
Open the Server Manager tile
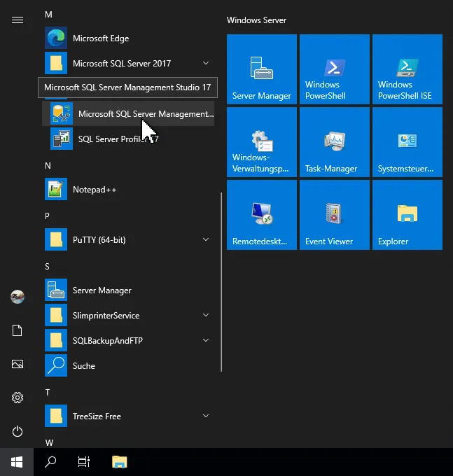coord(262,69)
